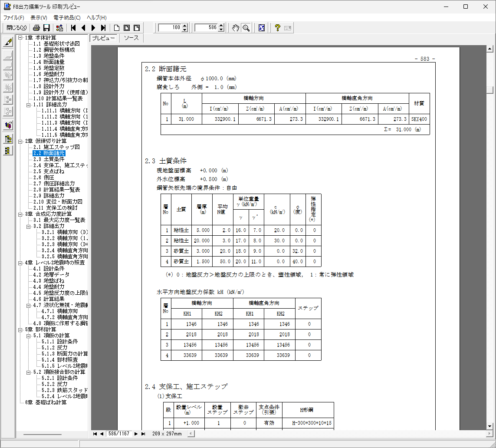Open the ファイル(F) menu

tap(13, 18)
